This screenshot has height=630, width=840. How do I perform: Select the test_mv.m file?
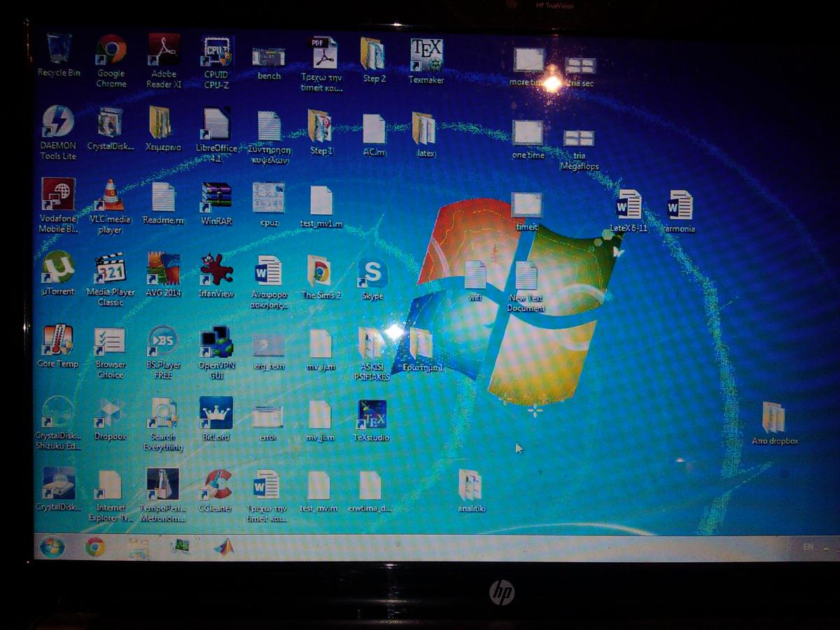319,486
